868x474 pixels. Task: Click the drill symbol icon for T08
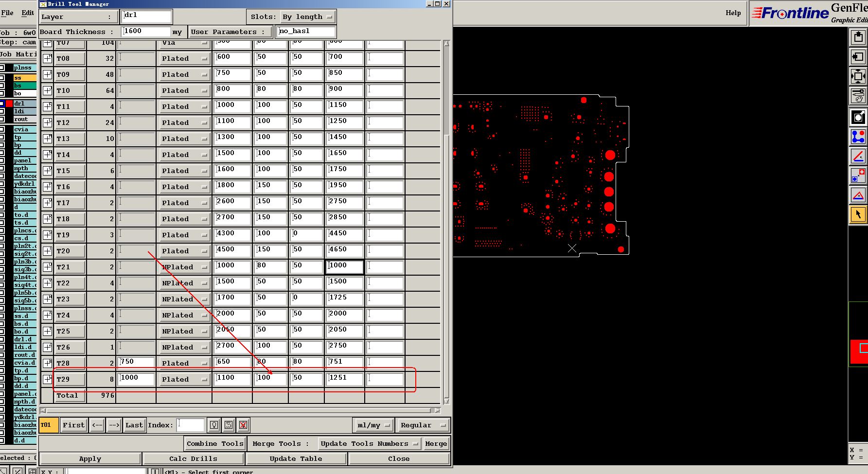click(47, 58)
